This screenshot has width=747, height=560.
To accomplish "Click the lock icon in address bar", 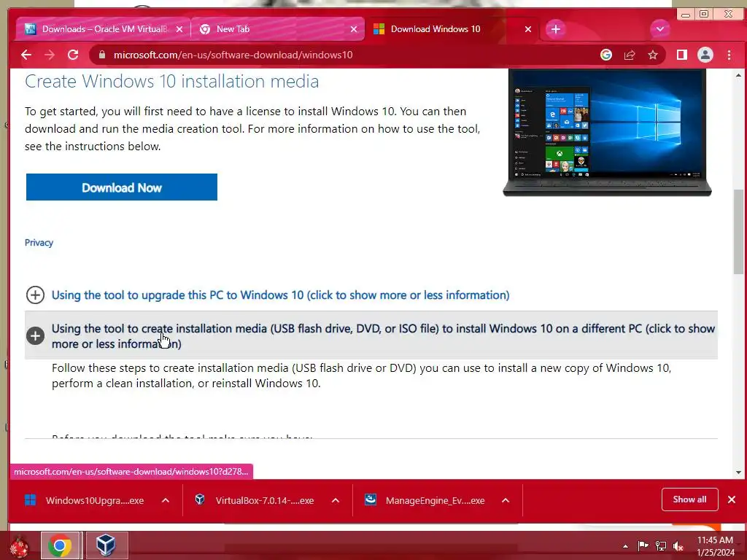I will coord(101,55).
